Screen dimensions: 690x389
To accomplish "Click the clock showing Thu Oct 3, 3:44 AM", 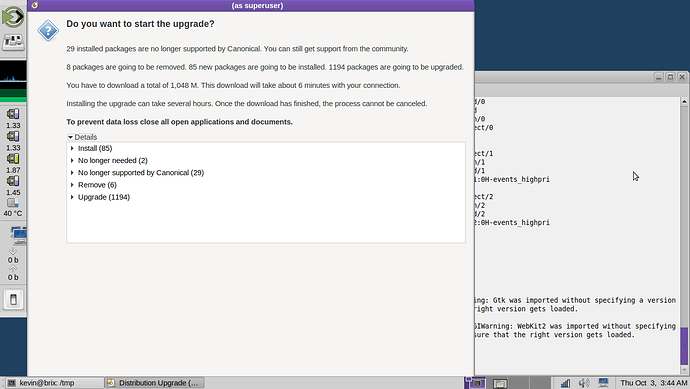I will (653, 383).
